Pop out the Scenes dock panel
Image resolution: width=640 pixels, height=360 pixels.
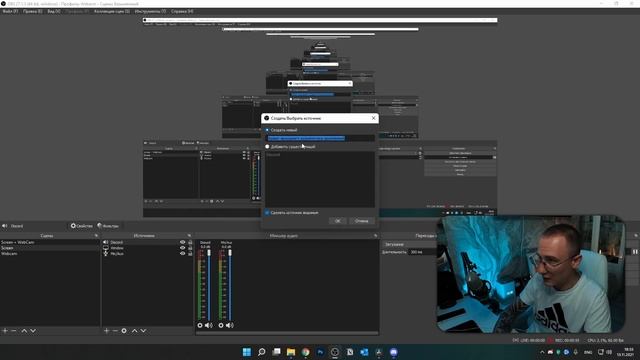[x=96, y=236]
